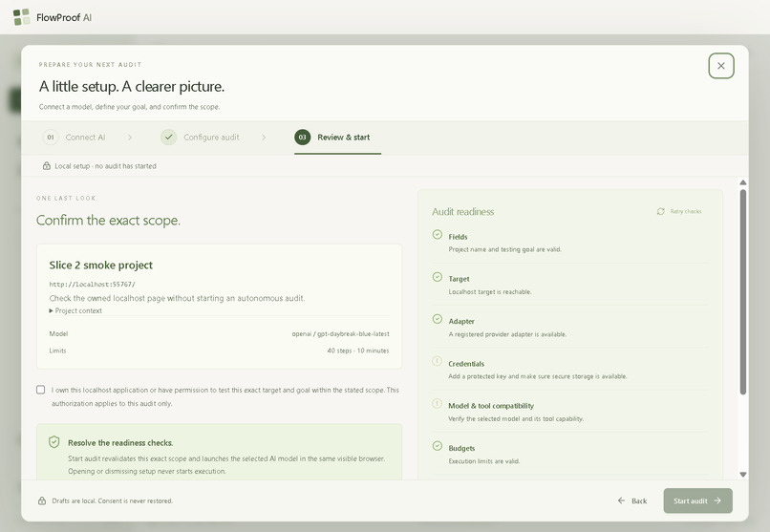Screen dimensions: 770x532
Task: Click the Budgets readiness row title
Action: 461,448
